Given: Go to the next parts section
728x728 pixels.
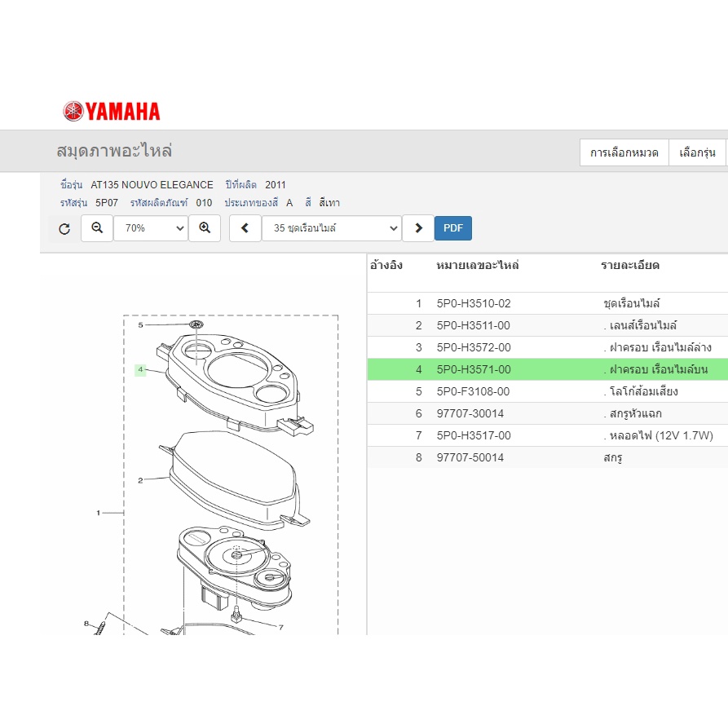Looking at the screenshot, I should click(418, 228).
